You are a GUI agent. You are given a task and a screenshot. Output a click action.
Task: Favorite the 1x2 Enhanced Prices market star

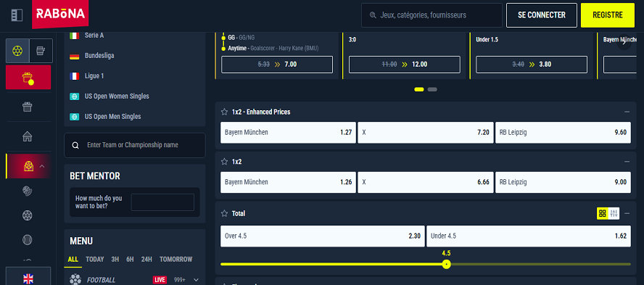pos(224,112)
